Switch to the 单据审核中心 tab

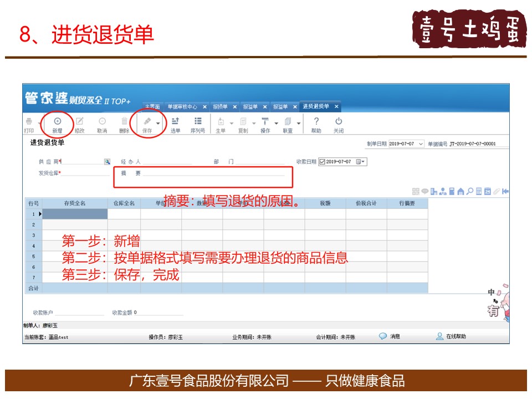(182, 107)
